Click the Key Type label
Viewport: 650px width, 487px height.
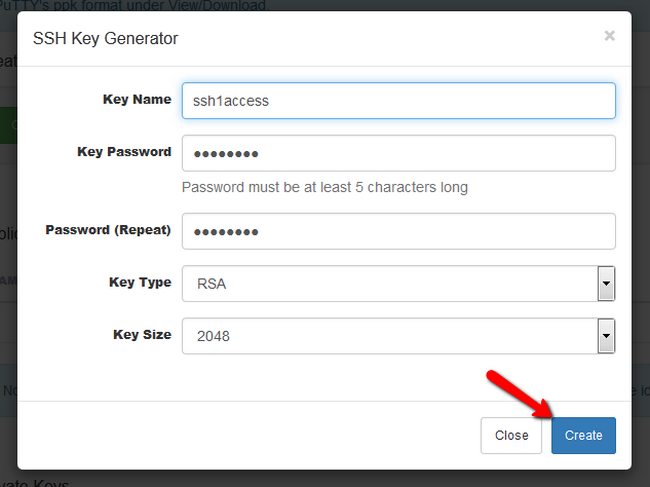click(x=140, y=282)
